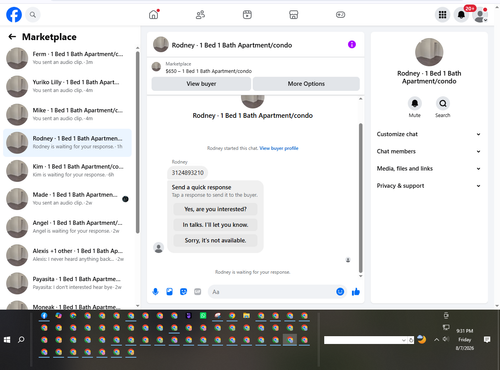The height and width of the screenshot is (370, 500).
Task: Open the GIF picker icon
Action: (198, 292)
